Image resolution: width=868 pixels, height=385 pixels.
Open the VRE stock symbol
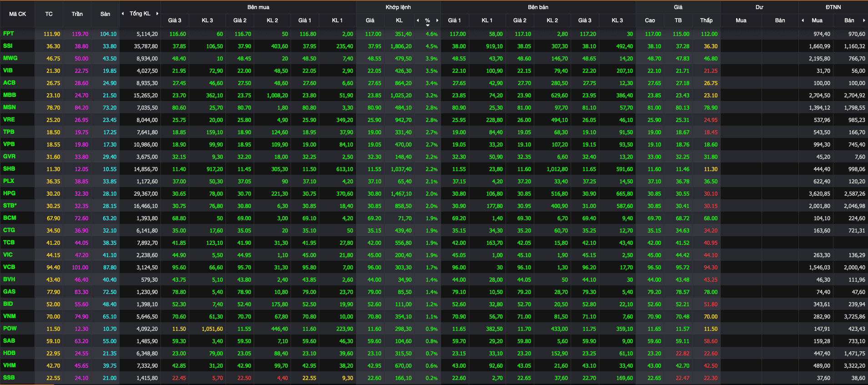coord(9,120)
